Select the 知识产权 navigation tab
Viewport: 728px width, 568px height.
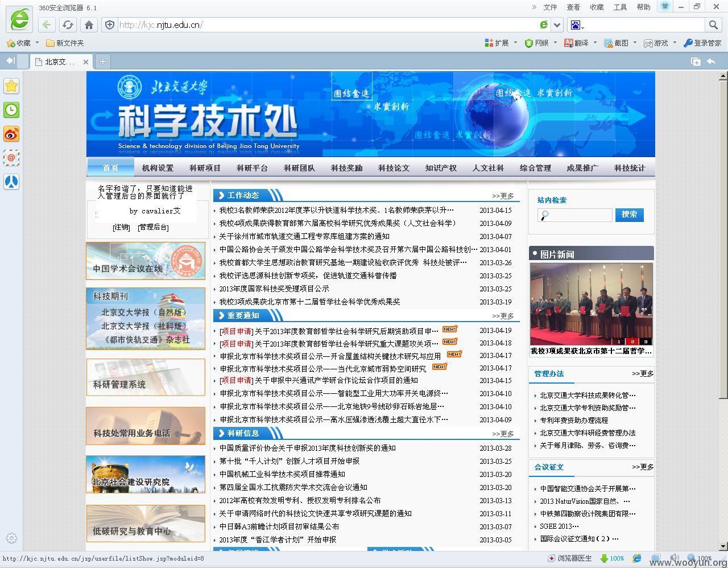[x=441, y=168]
